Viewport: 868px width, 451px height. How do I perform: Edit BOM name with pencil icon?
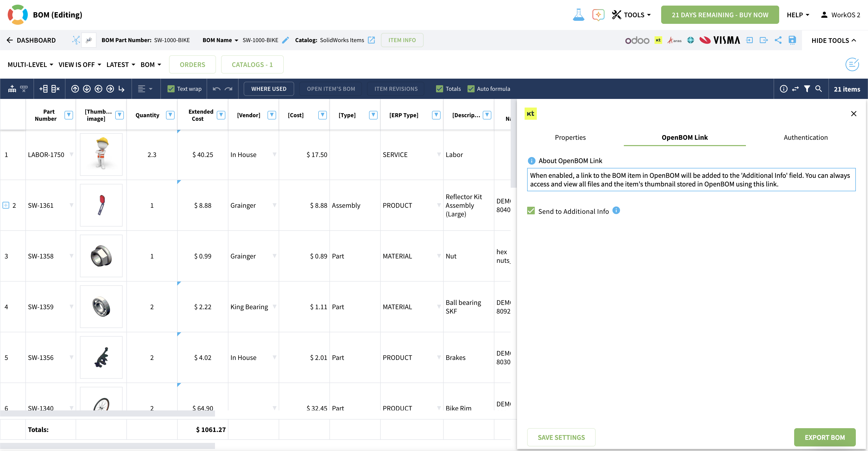(x=286, y=40)
